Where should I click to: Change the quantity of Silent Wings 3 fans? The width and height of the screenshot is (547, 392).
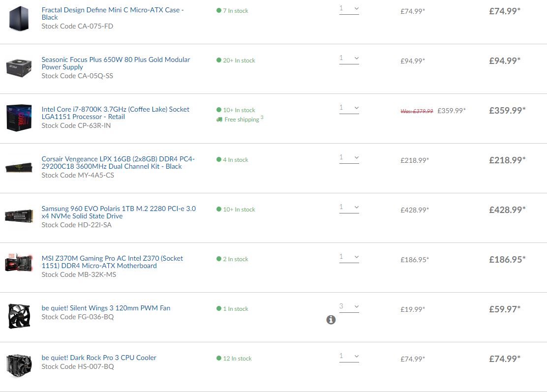tap(349, 307)
